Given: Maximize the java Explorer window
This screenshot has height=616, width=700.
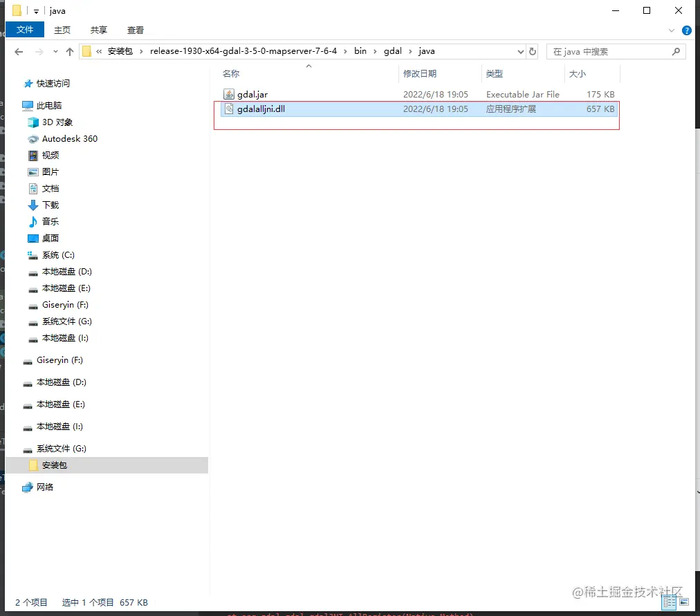Looking at the screenshot, I should pos(647,10).
